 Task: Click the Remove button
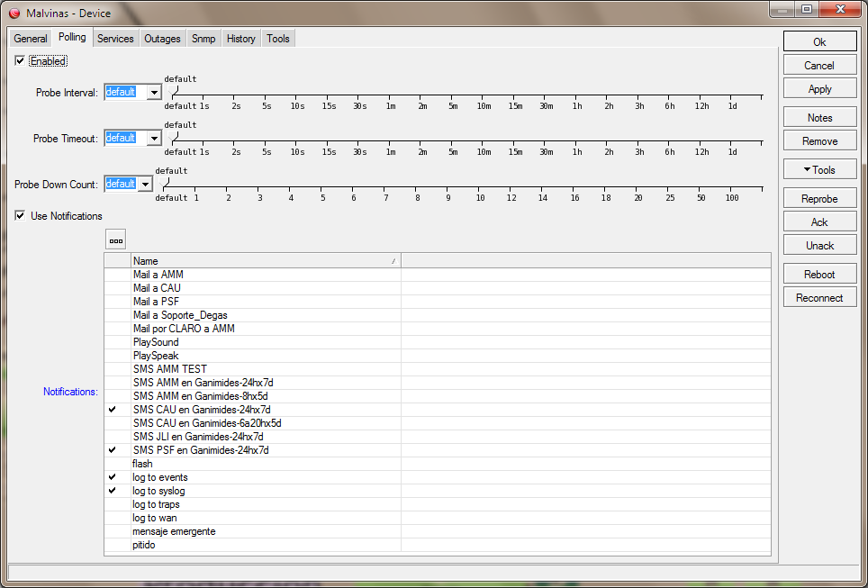(x=820, y=141)
